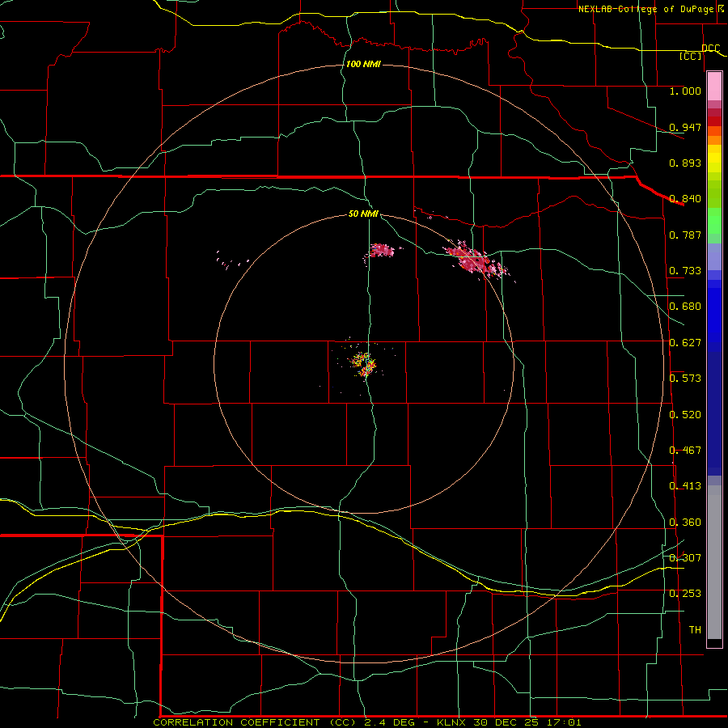728x728 pixels.
Task: Click the gray bottom segment of color bar
Action: 714,562
